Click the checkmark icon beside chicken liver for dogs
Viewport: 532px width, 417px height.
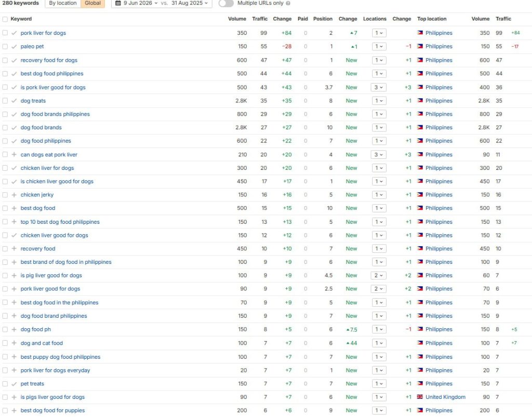(x=14, y=168)
